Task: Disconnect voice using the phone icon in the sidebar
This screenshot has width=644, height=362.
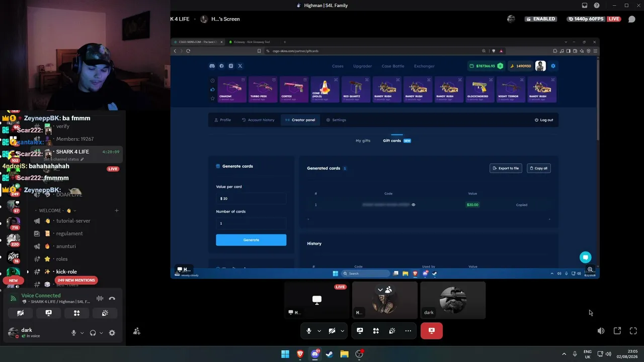Action: (x=112, y=299)
